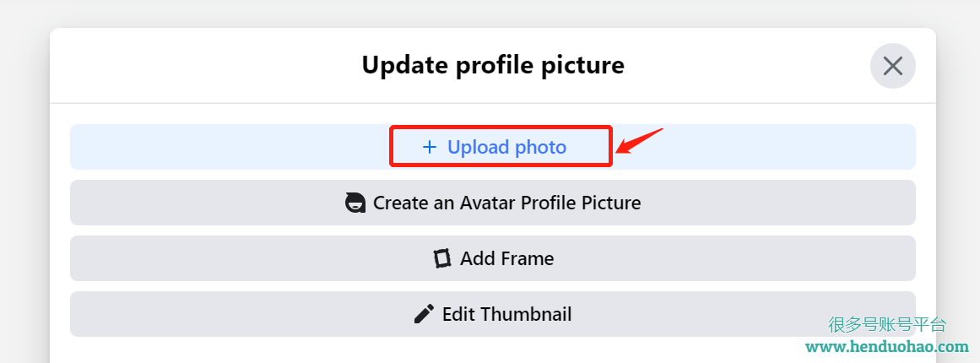Click the Update profile picture title
The image size is (980, 363).
coord(492,65)
